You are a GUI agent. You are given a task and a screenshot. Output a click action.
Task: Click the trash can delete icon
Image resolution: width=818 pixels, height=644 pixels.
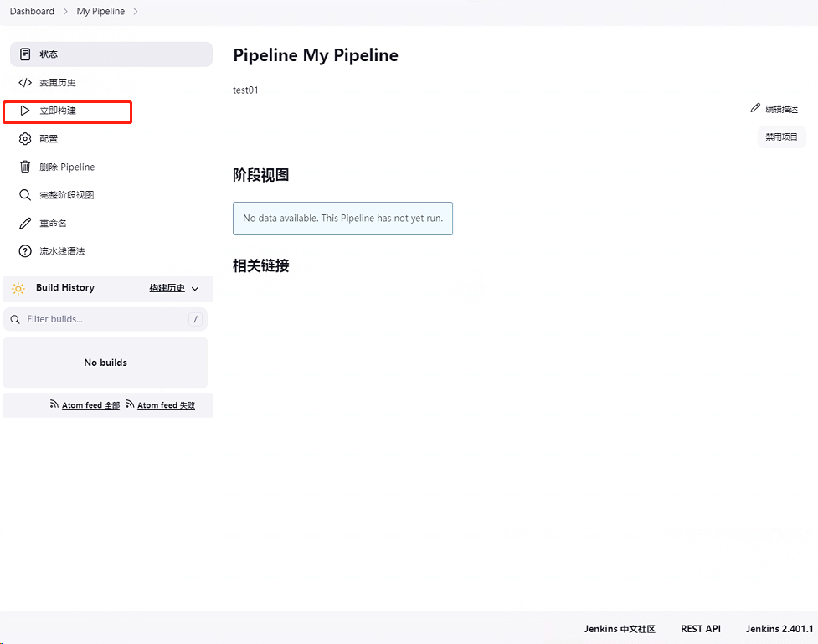[25, 167]
